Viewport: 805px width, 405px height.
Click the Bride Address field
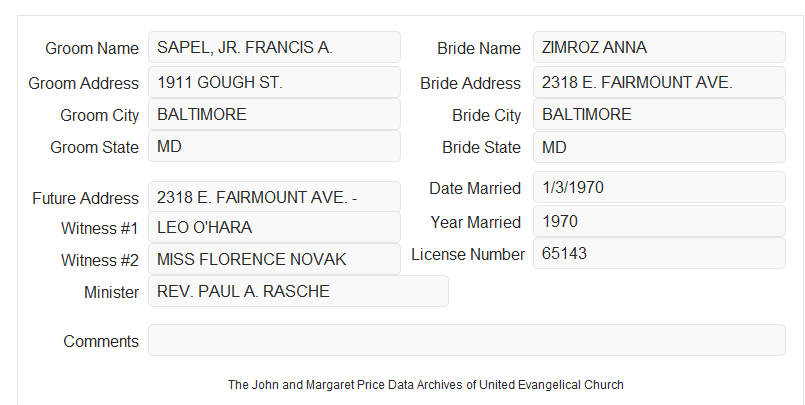[x=659, y=82]
